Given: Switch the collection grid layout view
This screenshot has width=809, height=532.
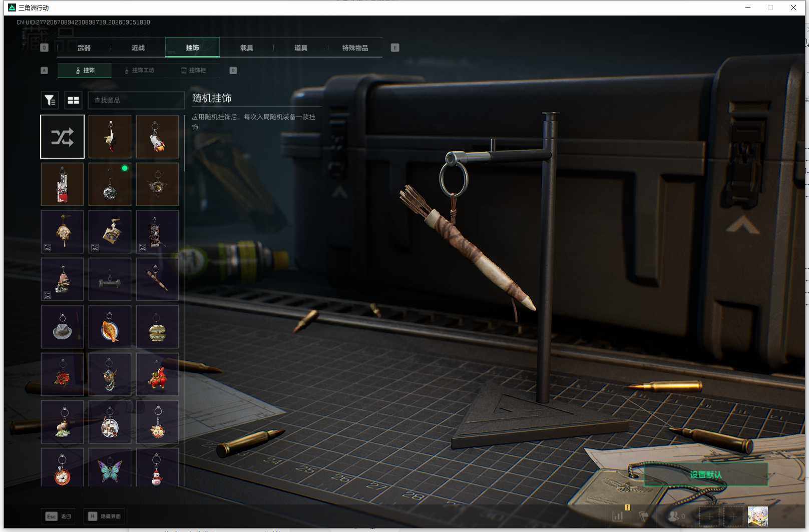Looking at the screenshot, I should click(74, 100).
